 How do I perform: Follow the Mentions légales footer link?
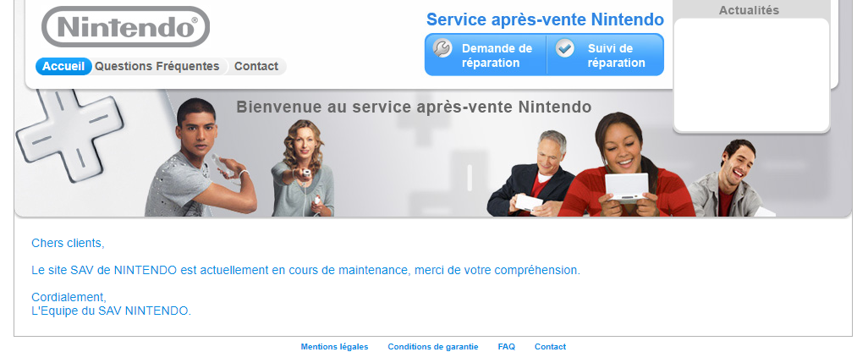point(334,347)
